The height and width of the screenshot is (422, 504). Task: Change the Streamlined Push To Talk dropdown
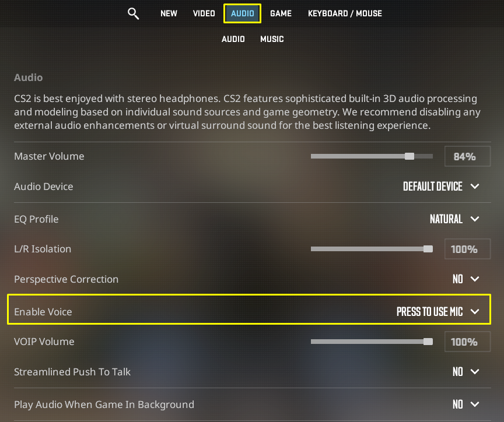(x=466, y=371)
